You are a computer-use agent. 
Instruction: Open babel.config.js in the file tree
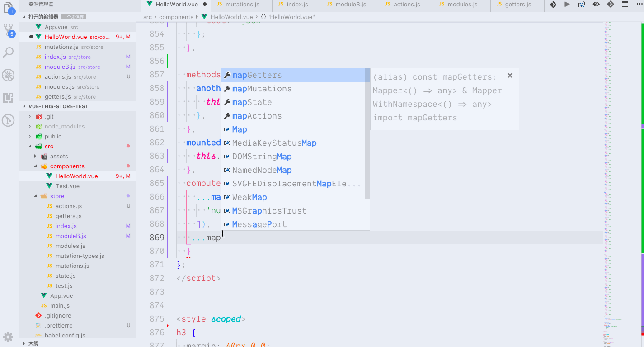[x=78, y=335]
